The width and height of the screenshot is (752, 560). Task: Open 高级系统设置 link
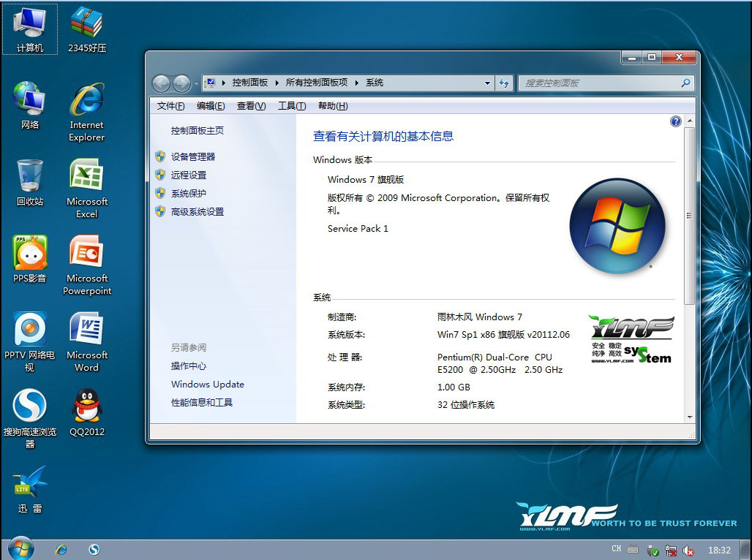click(x=198, y=212)
